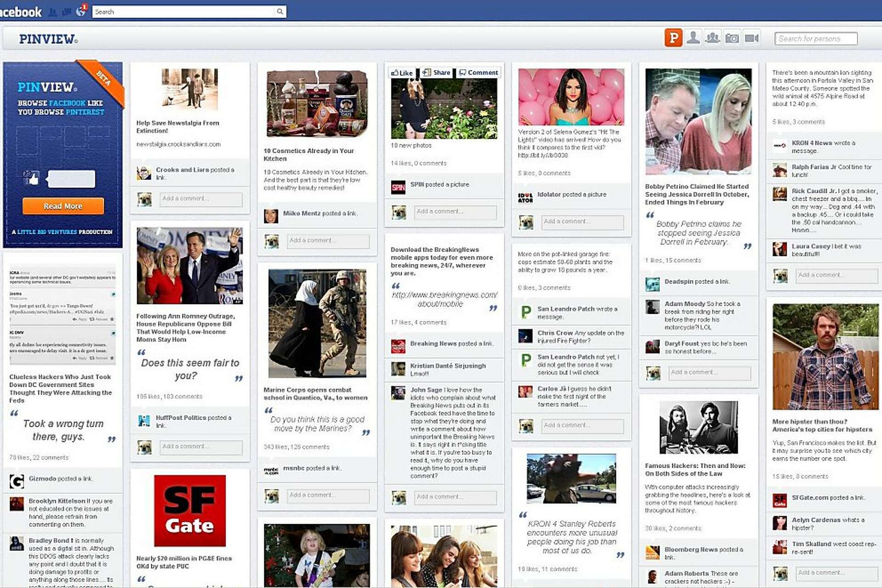882x588 pixels.
Task: Click the PINVIEW logo in header
Action: 48,39
